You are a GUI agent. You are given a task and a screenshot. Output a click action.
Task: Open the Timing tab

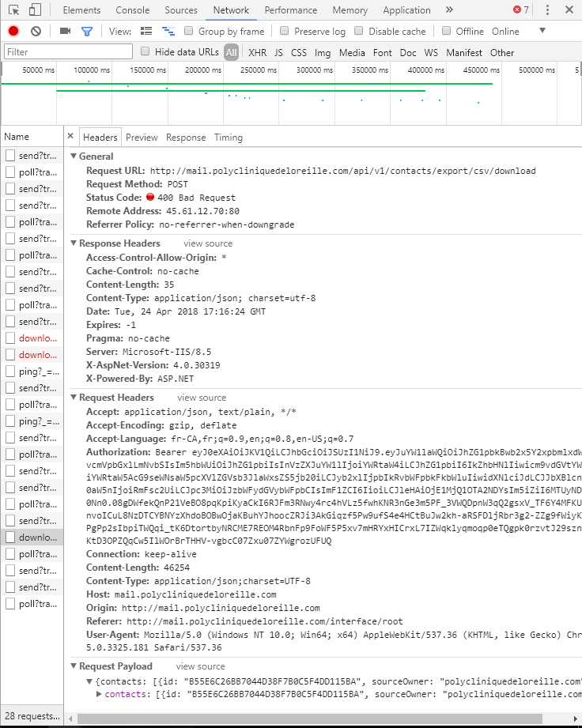point(228,138)
